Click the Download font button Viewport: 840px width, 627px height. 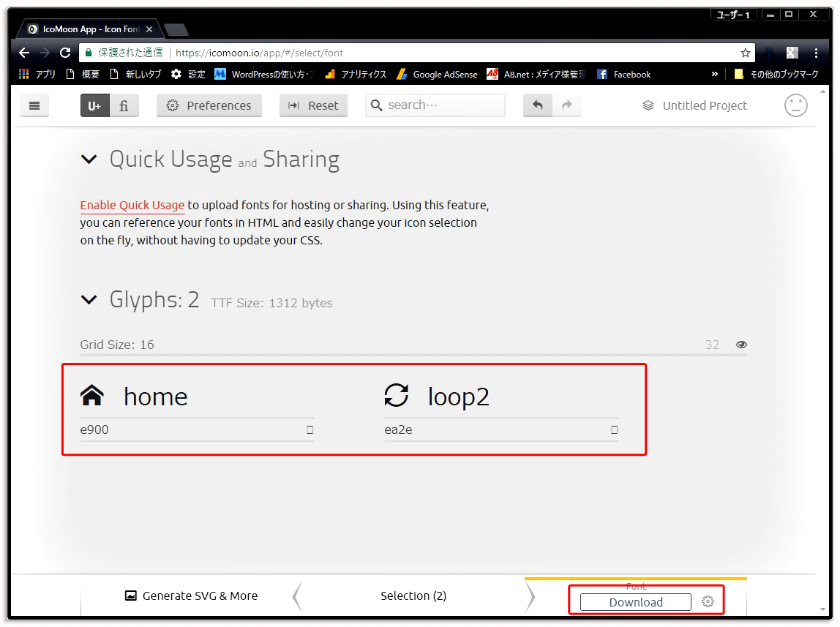pyautogui.click(x=635, y=602)
